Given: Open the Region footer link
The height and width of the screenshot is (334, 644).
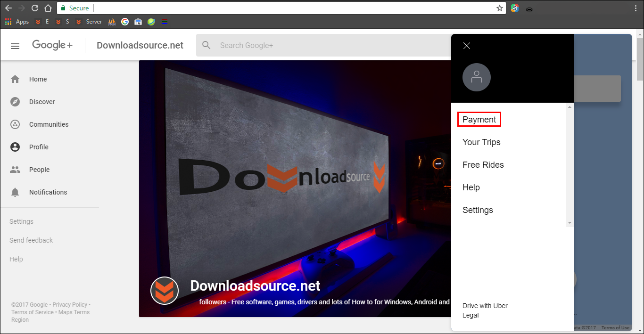Looking at the screenshot, I should pyautogui.click(x=20, y=320).
